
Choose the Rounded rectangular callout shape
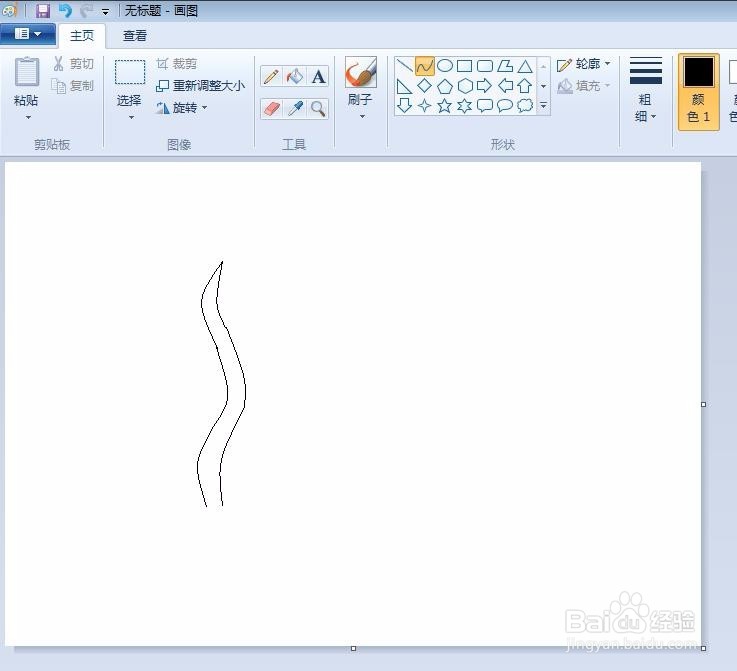[485, 106]
